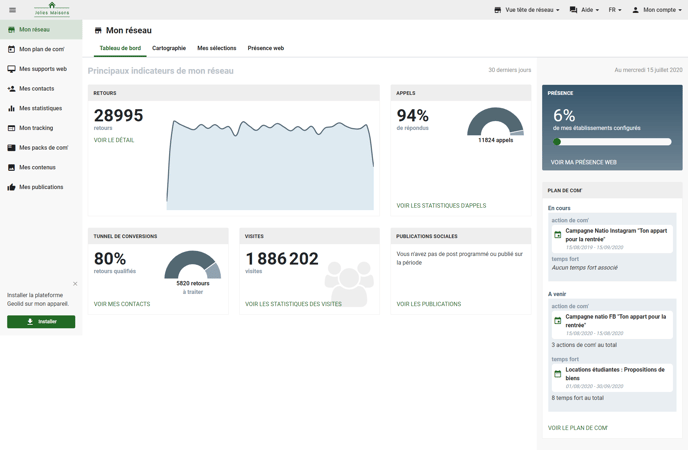Image resolution: width=688 pixels, height=450 pixels.
Task: Click the 11824 appels label
Action: point(495,140)
